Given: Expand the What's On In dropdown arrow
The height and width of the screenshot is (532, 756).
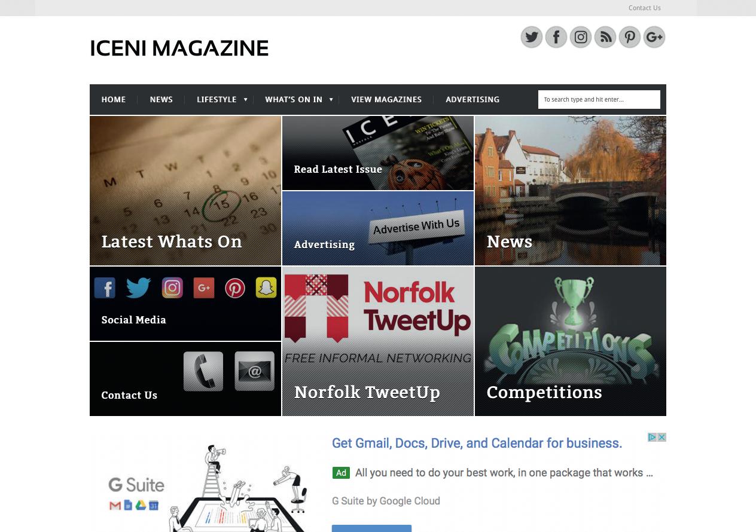Looking at the screenshot, I should [x=331, y=100].
